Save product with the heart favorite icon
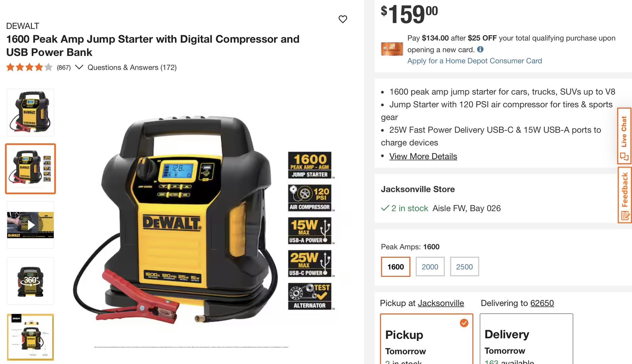This screenshot has width=632, height=364. [343, 19]
